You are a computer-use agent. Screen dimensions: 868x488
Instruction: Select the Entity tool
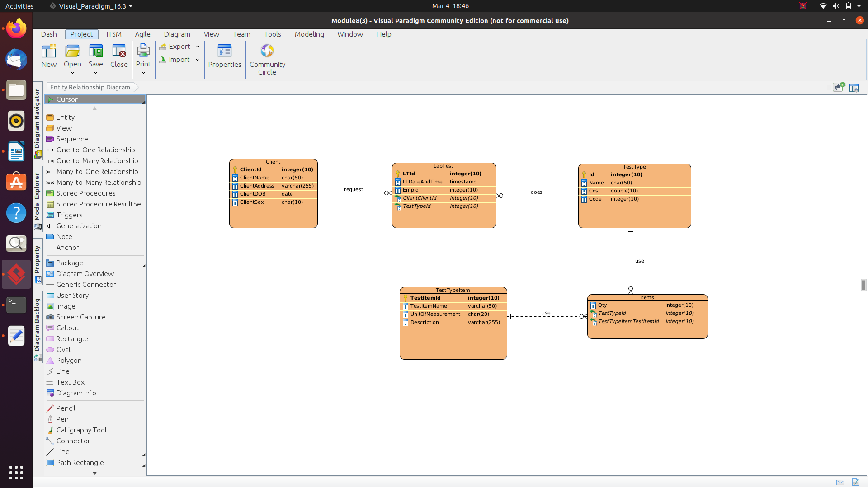point(65,117)
